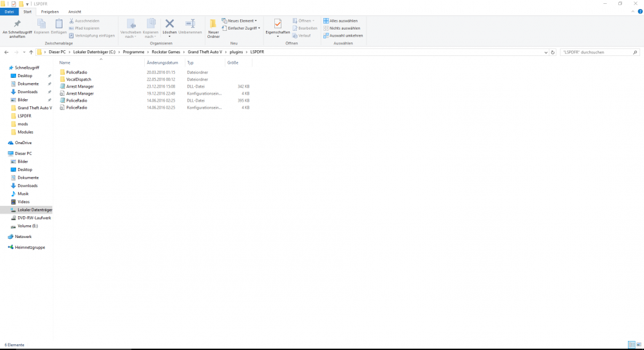
Task: Open Grand Theft Auto V sidebar folder
Action: 35,108
